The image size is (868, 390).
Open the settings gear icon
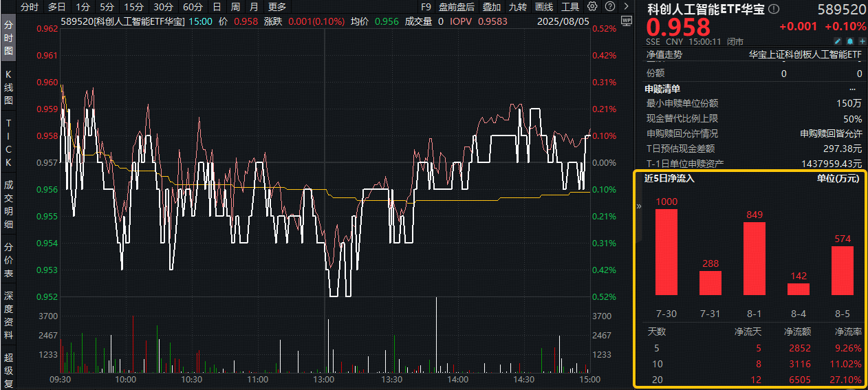(592, 7)
